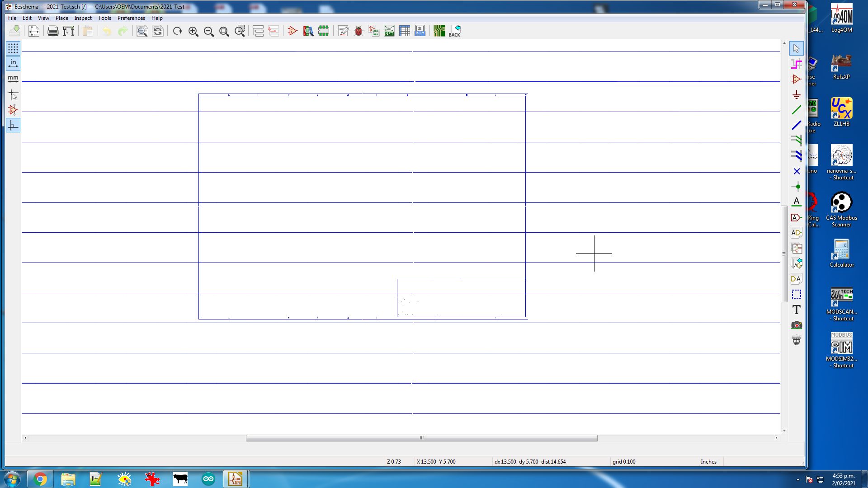Run electrical rules check (ladybug)
Screen dimensions: 868x488
359,31
